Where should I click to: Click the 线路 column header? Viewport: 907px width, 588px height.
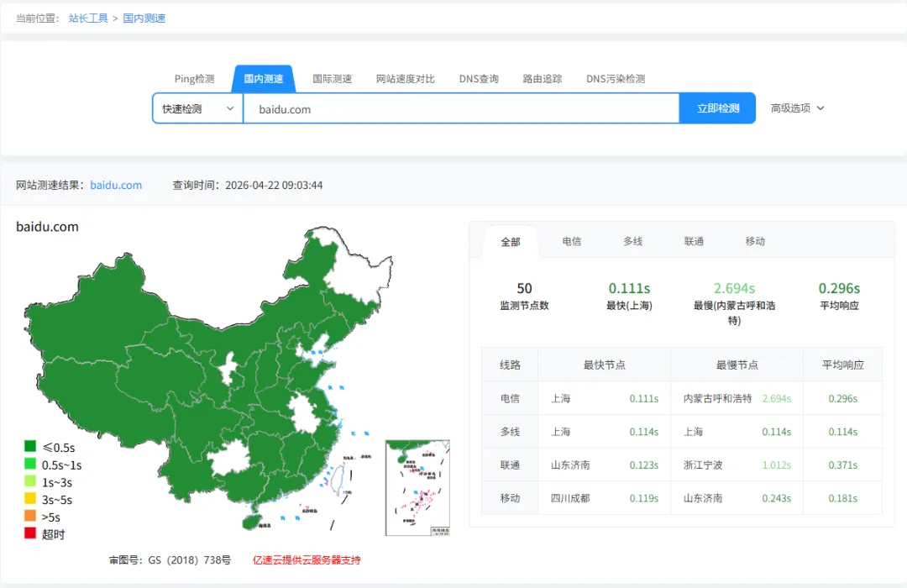tap(510, 365)
